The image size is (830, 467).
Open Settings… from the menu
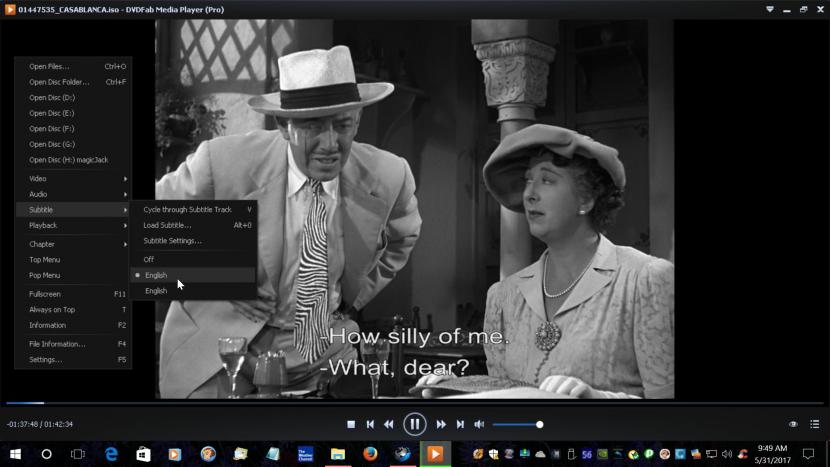[x=73, y=360]
